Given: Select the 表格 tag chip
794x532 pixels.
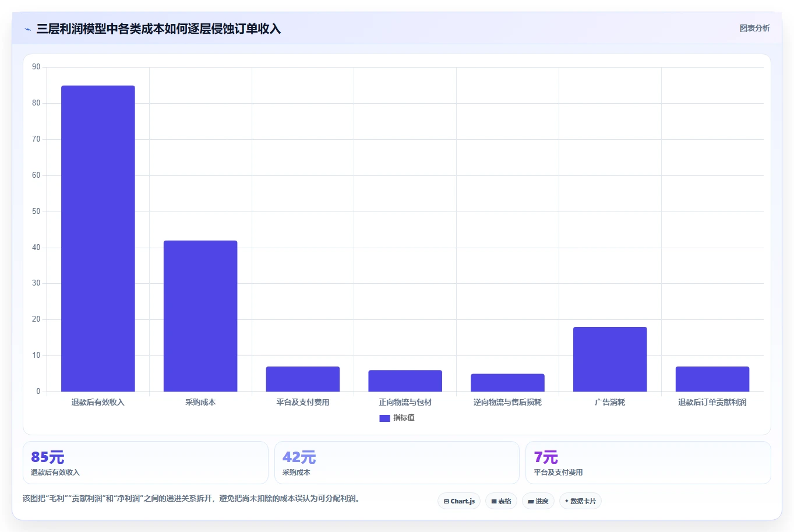Looking at the screenshot, I should point(501,501).
